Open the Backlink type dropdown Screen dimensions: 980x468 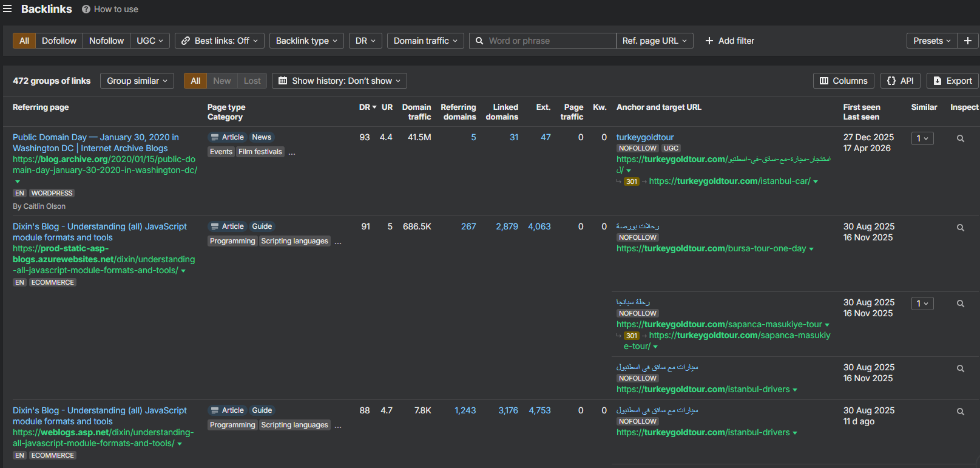click(306, 41)
